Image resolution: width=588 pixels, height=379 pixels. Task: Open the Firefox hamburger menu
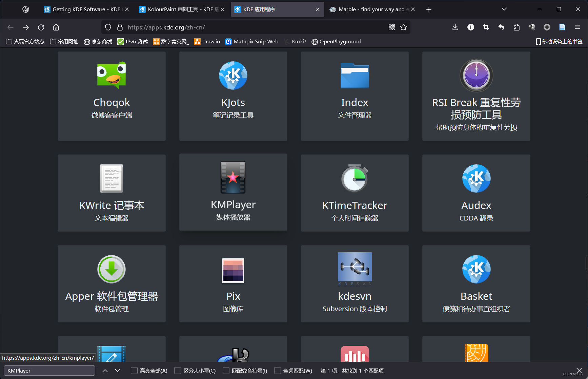click(577, 27)
